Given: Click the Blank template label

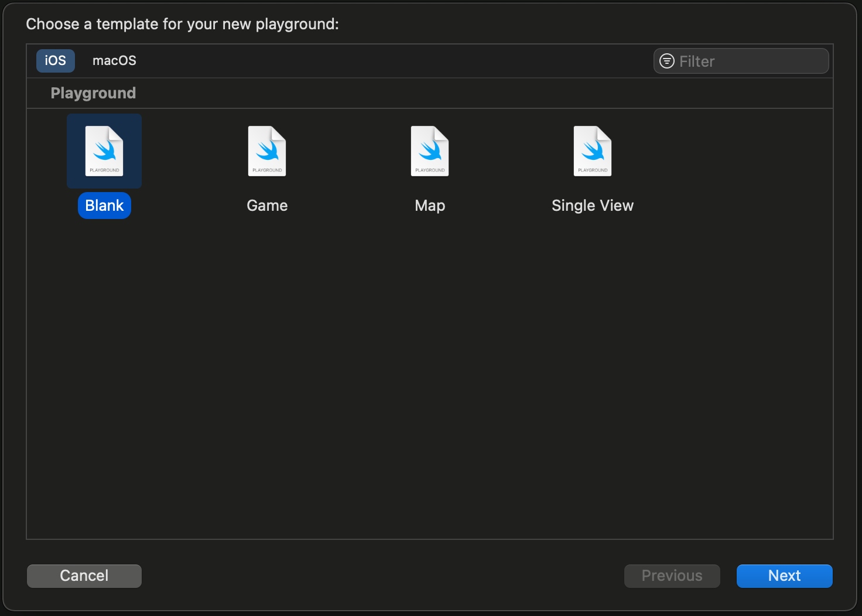Looking at the screenshot, I should tap(104, 206).
